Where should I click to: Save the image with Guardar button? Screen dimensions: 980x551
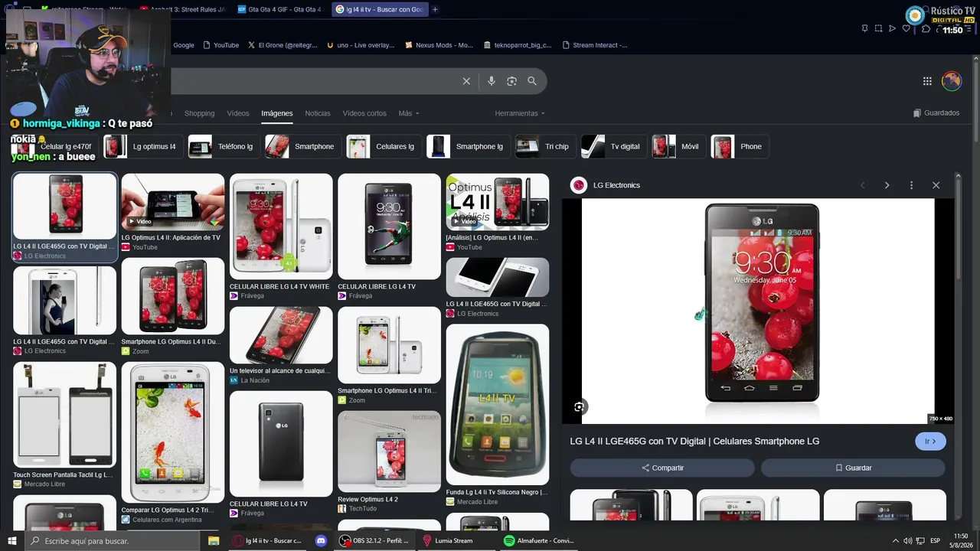point(853,468)
